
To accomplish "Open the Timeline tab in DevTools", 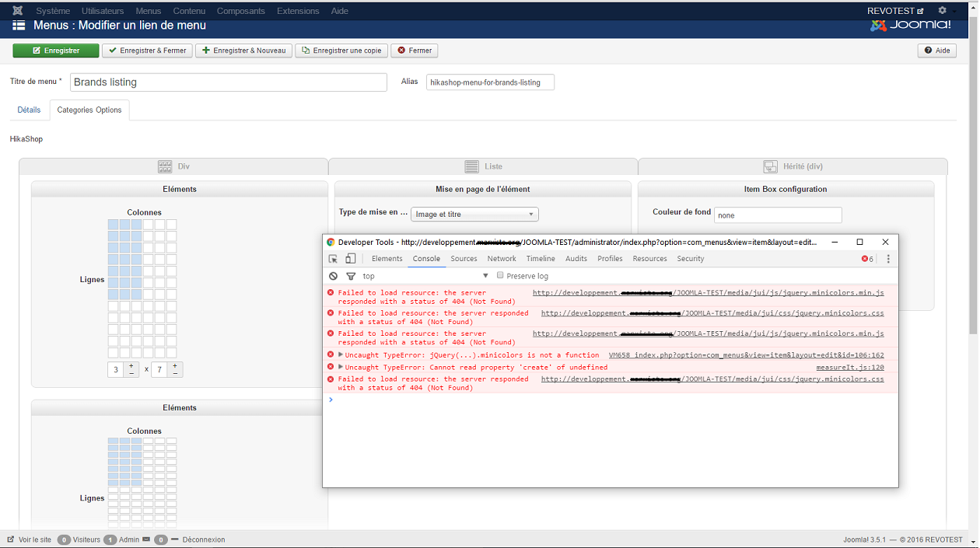I will click(x=541, y=259).
